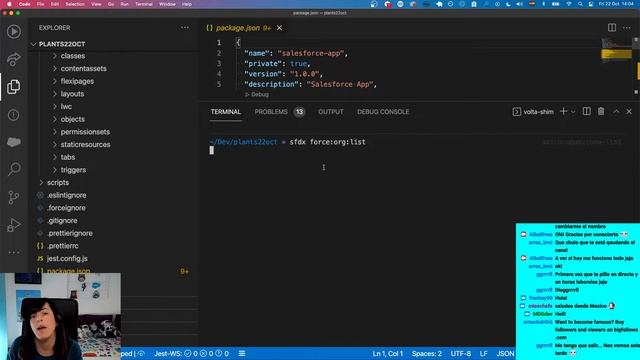
Task: Open the File menu
Action: coord(40,4)
